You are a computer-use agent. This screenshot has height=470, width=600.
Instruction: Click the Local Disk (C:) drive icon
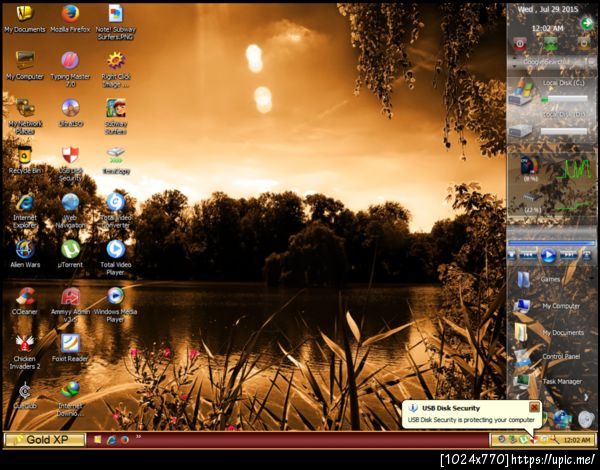pos(521,91)
